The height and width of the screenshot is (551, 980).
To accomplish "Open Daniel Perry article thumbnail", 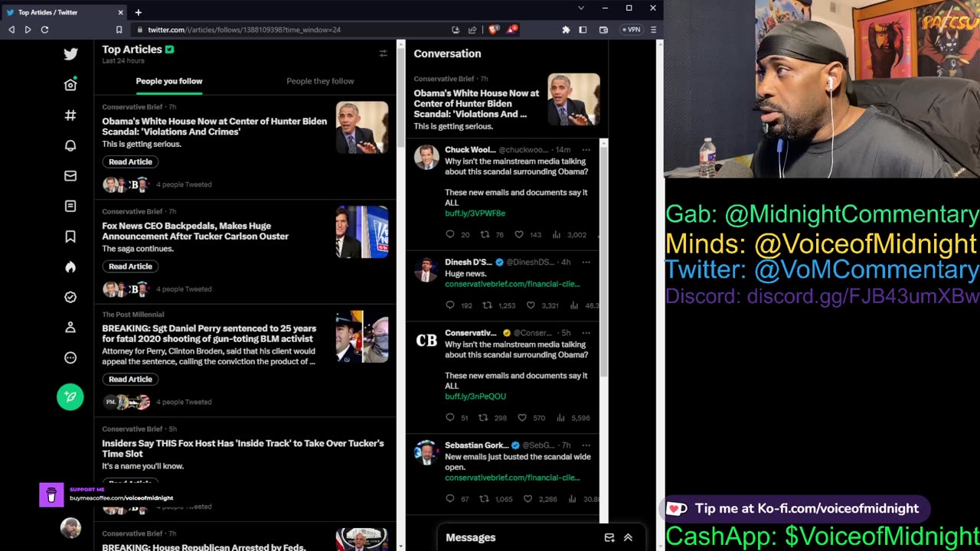I will click(362, 336).
